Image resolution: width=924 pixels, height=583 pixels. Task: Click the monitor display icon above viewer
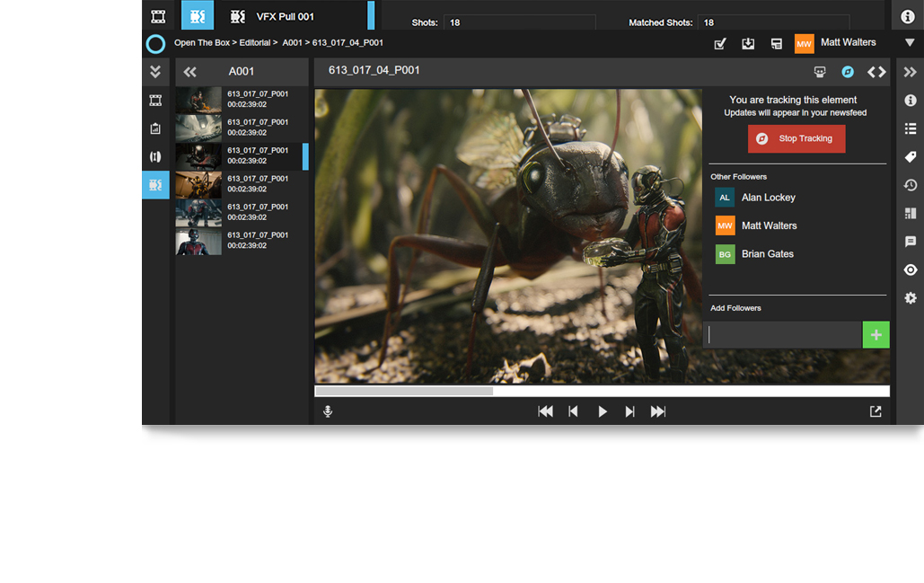point(820,72)
